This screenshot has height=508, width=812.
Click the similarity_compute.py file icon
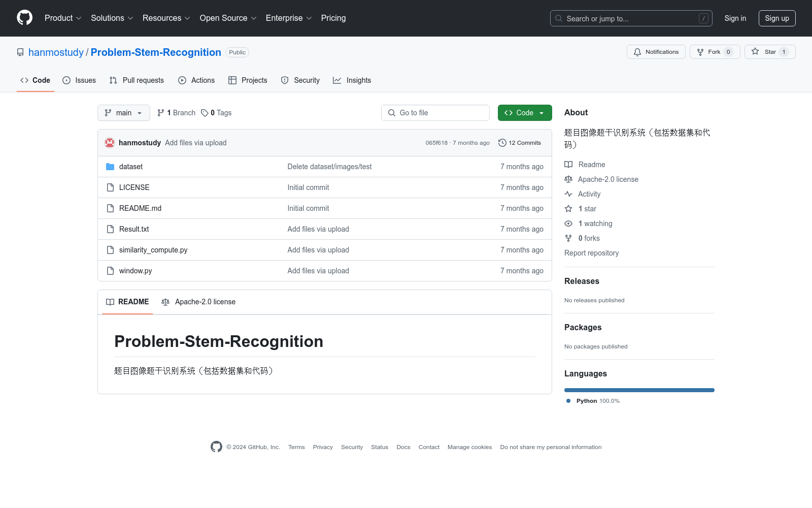110,250
